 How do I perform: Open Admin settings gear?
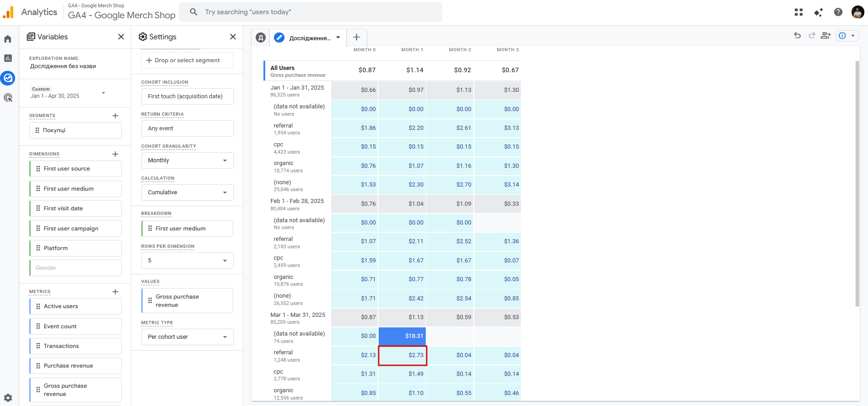point(8,398)
